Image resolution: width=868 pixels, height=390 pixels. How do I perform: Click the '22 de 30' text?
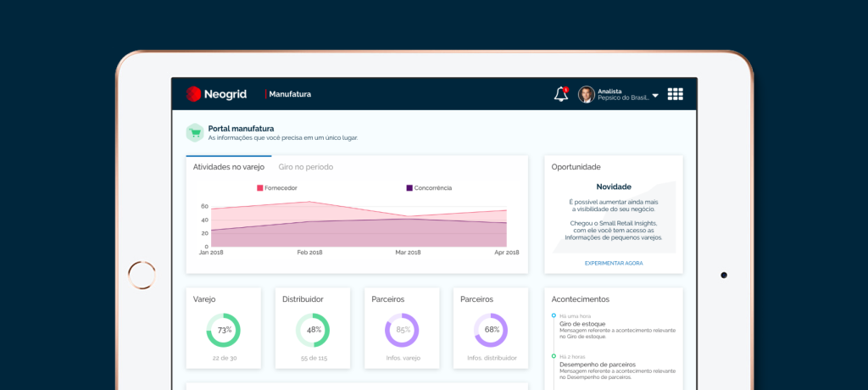tap(225, 358)
